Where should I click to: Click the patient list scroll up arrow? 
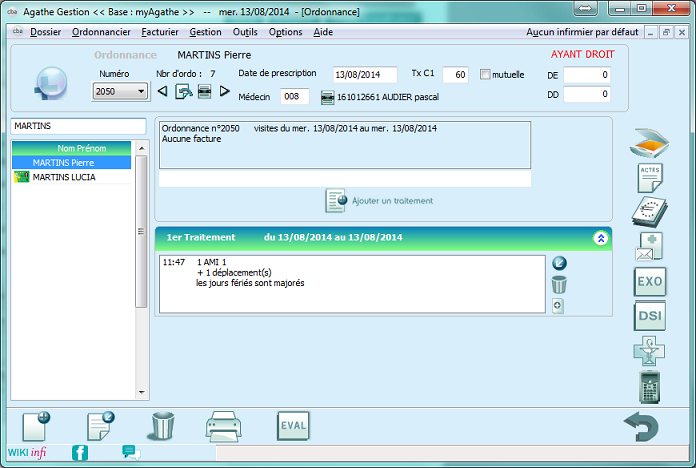(142, 148)
